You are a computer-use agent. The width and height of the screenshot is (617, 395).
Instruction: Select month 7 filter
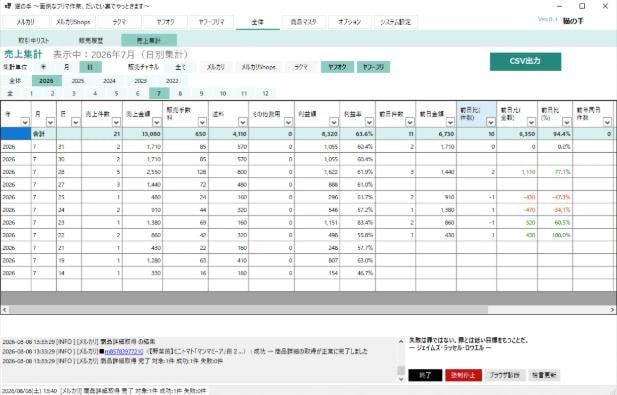pyautogui.click(x=159, y=93)
